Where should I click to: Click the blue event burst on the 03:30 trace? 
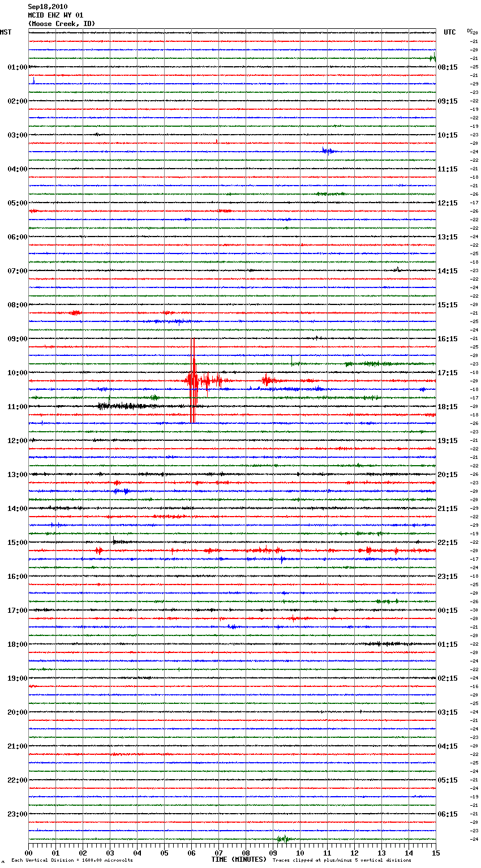click(329, 151)
